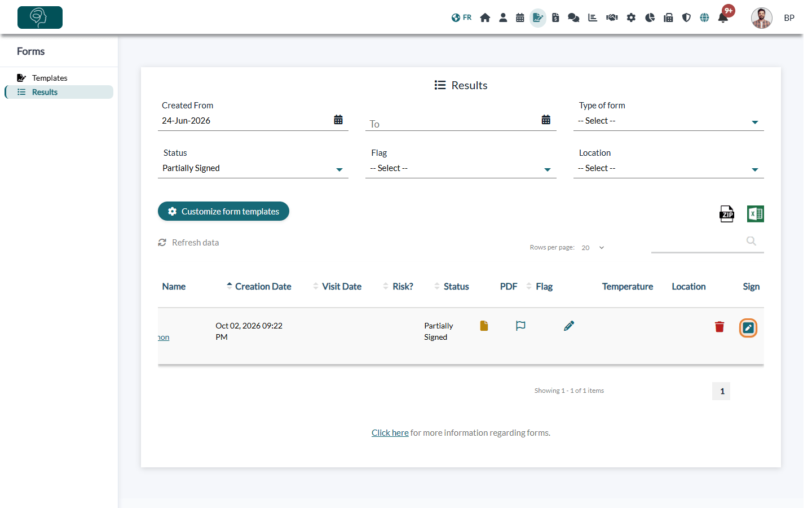Open the handshake icon
The image size is (812, 508).
[612, 17]
